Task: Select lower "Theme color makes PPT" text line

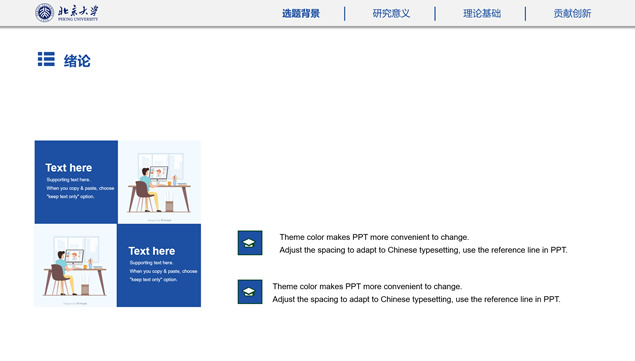Action: click(x=367, y=286)
